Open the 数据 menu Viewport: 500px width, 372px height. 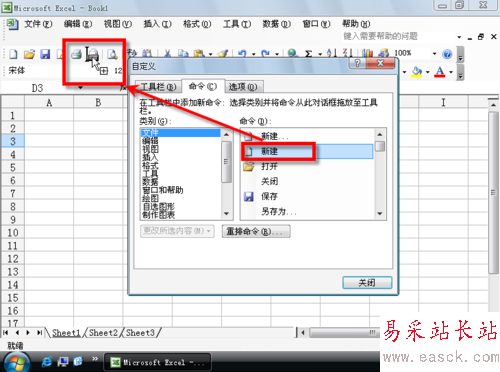(277, 24)
